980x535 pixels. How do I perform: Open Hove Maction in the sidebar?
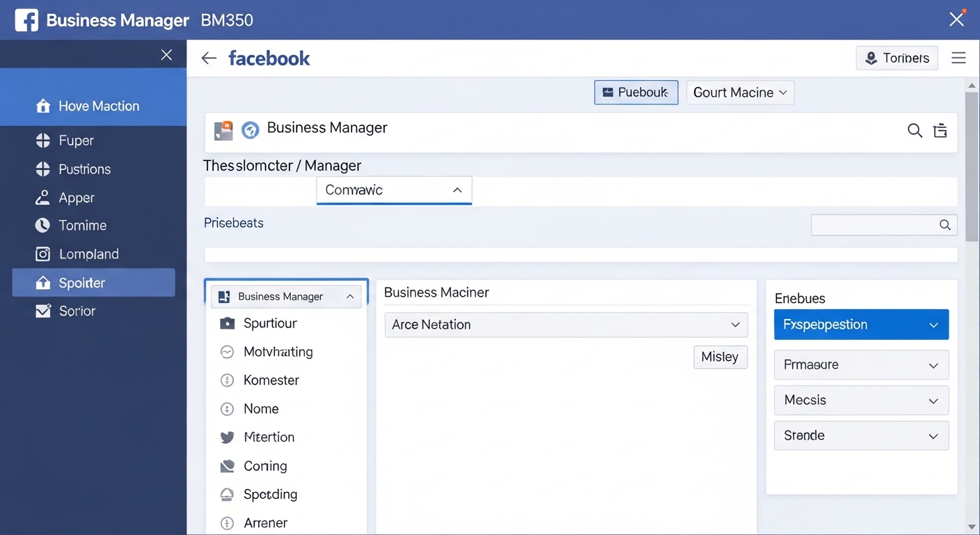(x=93, y=106)
